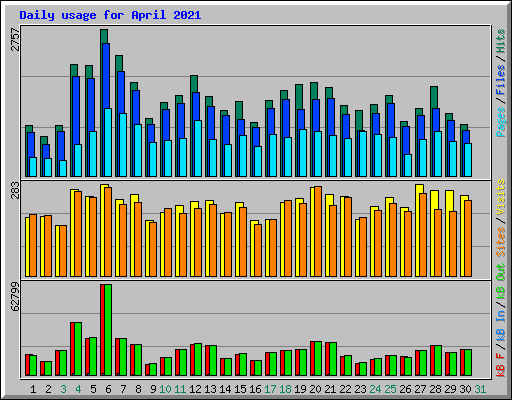Viewport: 512px width, 400px height.
Task: Click green day 24 axis label
Action: (x=375, y=389)
